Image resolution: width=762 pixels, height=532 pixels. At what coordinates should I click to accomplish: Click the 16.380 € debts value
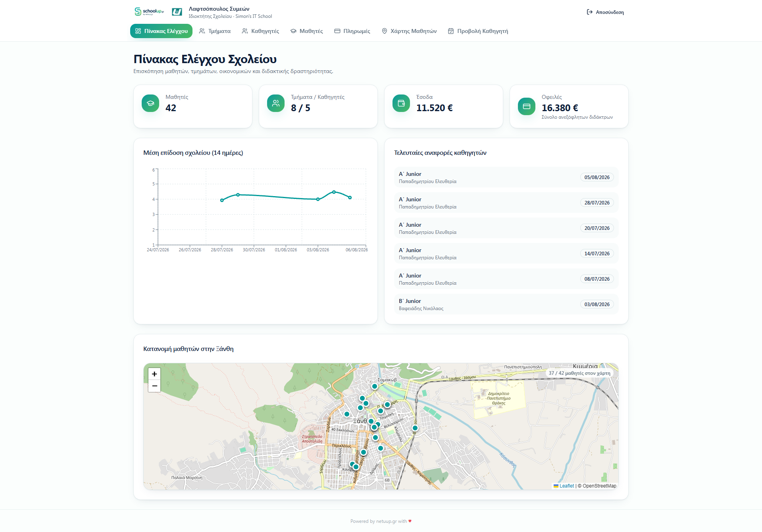tap(560, 108)
